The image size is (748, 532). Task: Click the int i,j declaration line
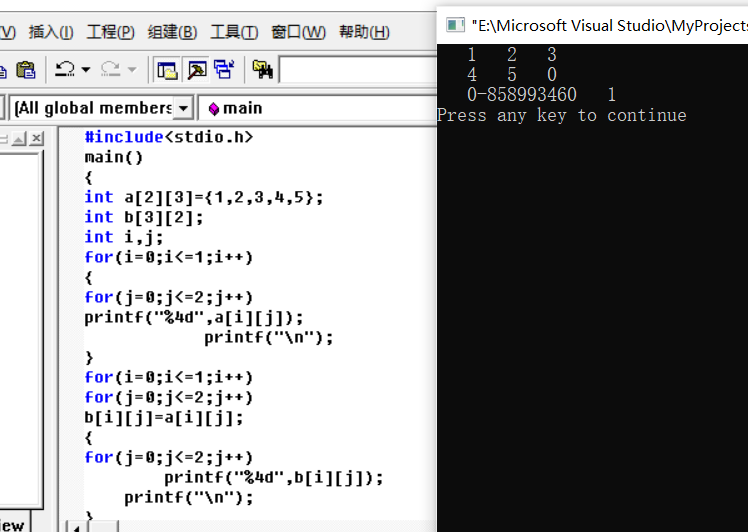[124, 237]
